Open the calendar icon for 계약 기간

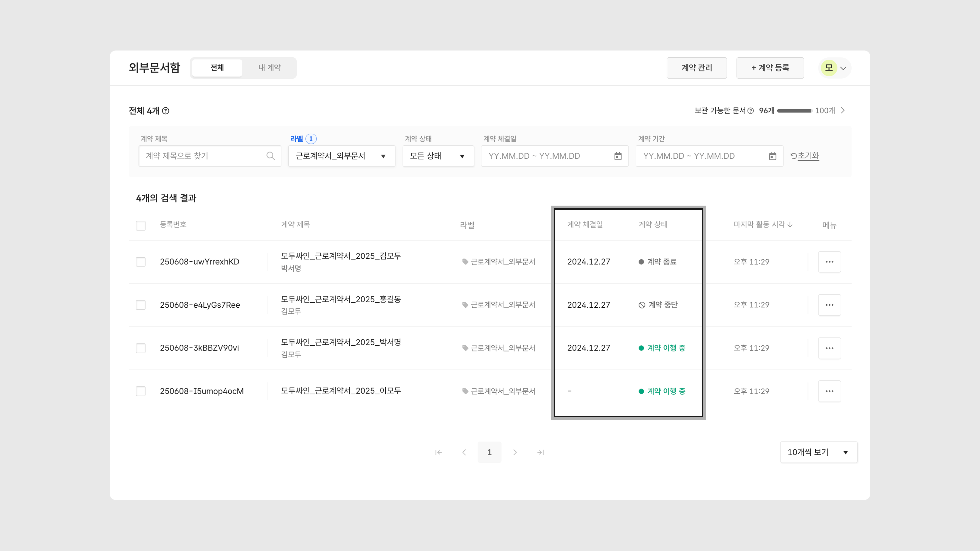(772, 156)
